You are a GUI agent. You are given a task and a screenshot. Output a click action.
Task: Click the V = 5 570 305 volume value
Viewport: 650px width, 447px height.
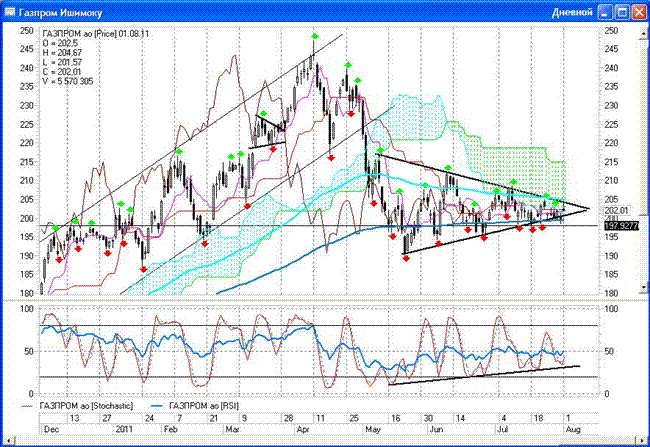(x=68, y=82)
